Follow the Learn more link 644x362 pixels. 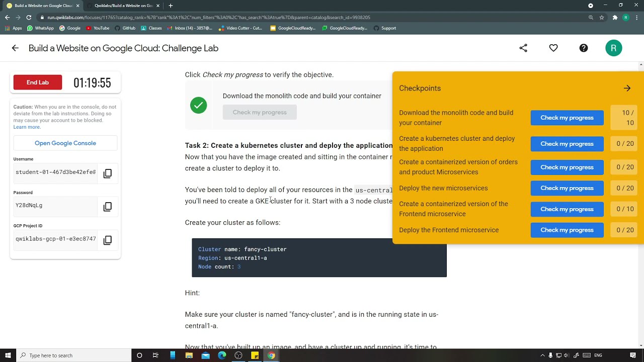click(27, 127)
